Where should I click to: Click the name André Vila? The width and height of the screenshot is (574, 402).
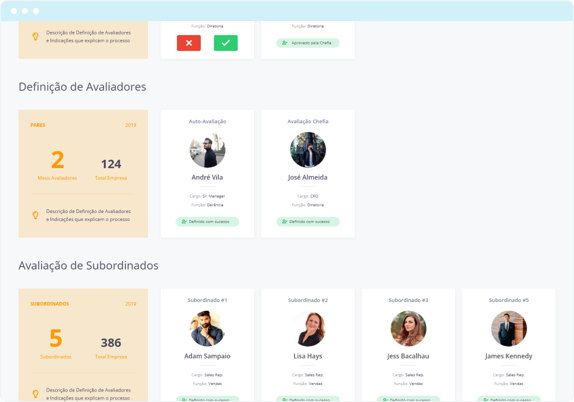[207, 177]
